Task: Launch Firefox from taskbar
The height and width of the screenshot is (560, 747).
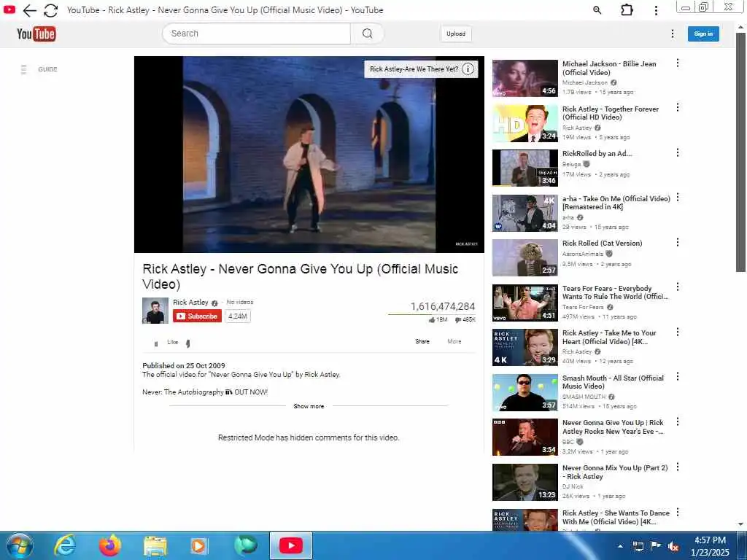Action: pyautogui.click(x=110, y=545)
